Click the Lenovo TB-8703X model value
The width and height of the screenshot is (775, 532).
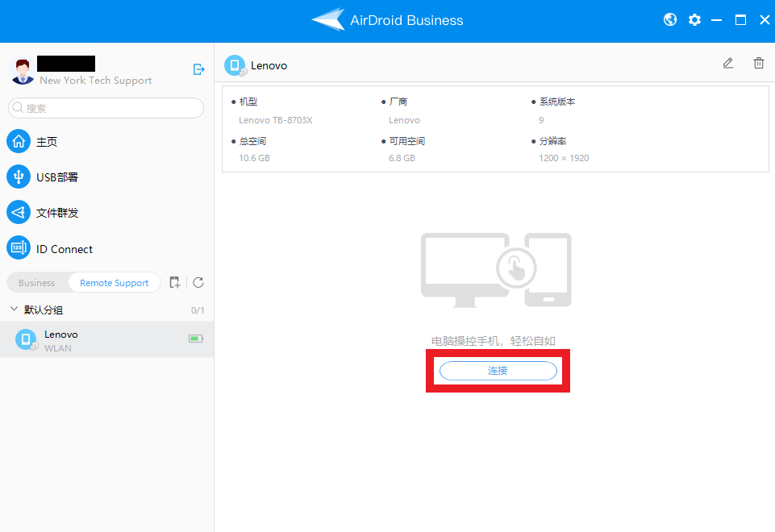point(275,120)
